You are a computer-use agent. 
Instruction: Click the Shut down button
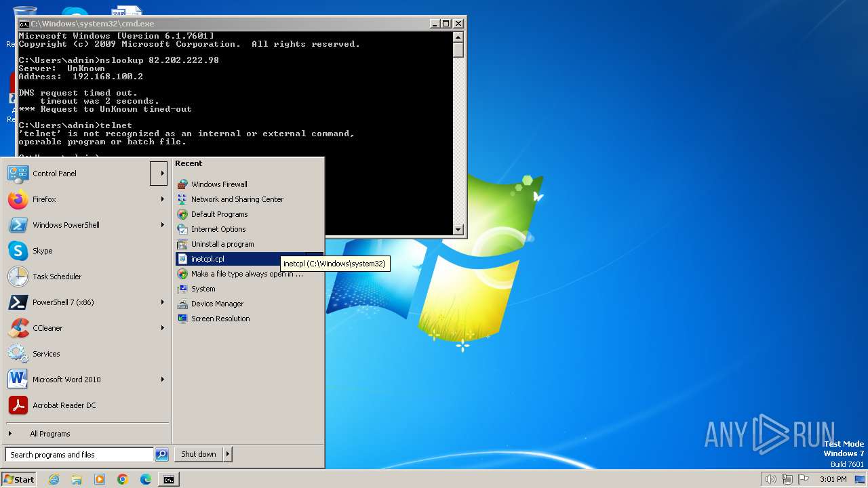tap(199, 454)
